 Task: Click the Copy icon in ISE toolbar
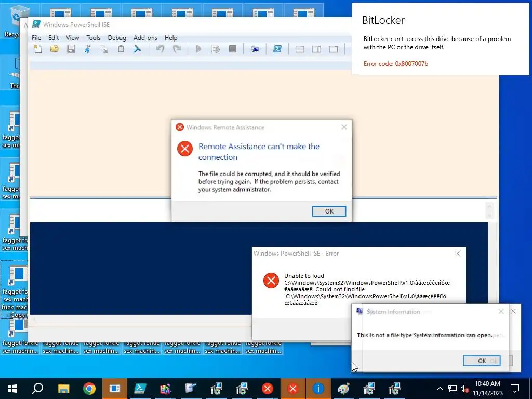pyautogui.click(x=104, y=49)
